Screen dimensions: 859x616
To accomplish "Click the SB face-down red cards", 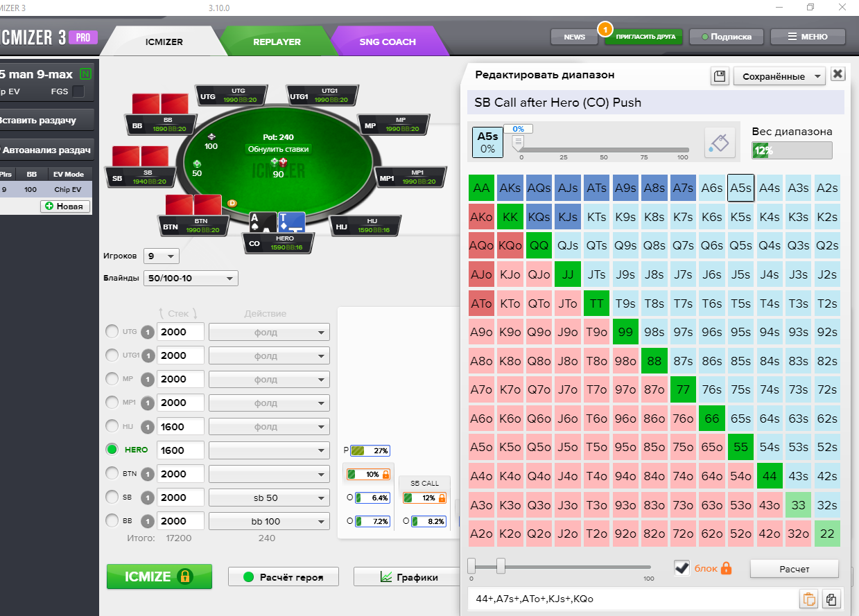I will point(140,157).
